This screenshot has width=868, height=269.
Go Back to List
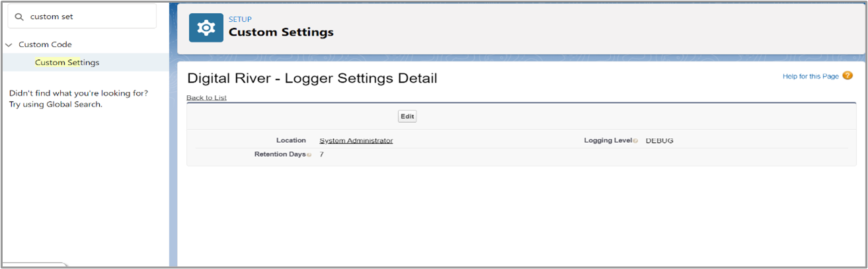[206, 98]
